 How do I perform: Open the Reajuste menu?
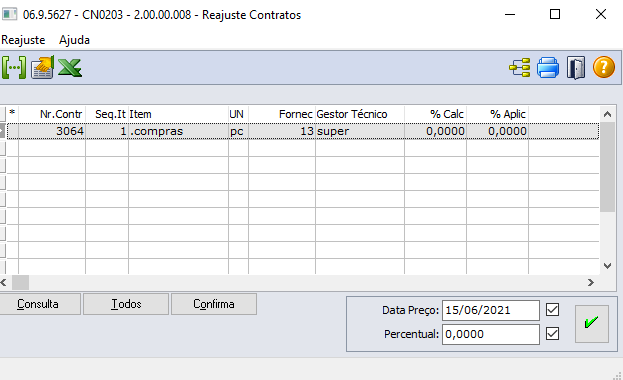click(23, 40)
